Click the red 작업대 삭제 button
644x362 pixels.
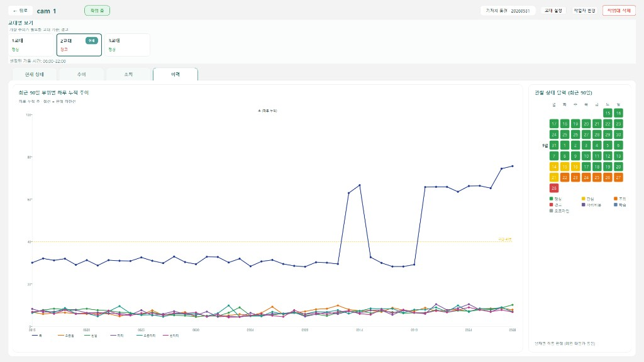coord(619,11)
